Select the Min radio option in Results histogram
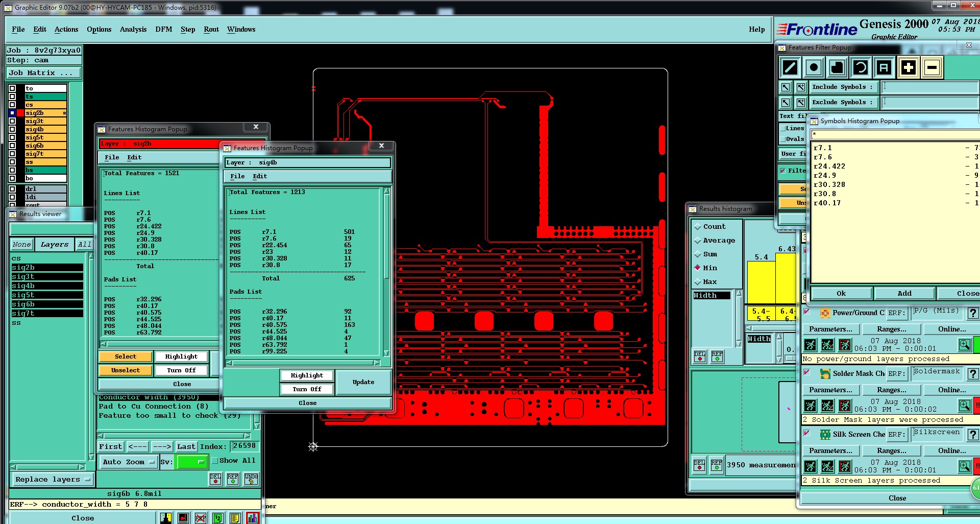Viewport: 980px width, 524px height. 698,268
